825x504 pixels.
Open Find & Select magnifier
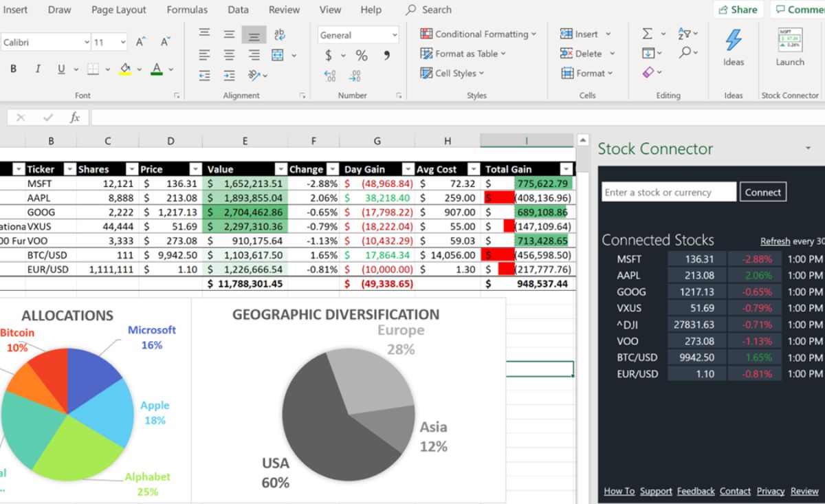pyautogui.click(x=685, y=53)
